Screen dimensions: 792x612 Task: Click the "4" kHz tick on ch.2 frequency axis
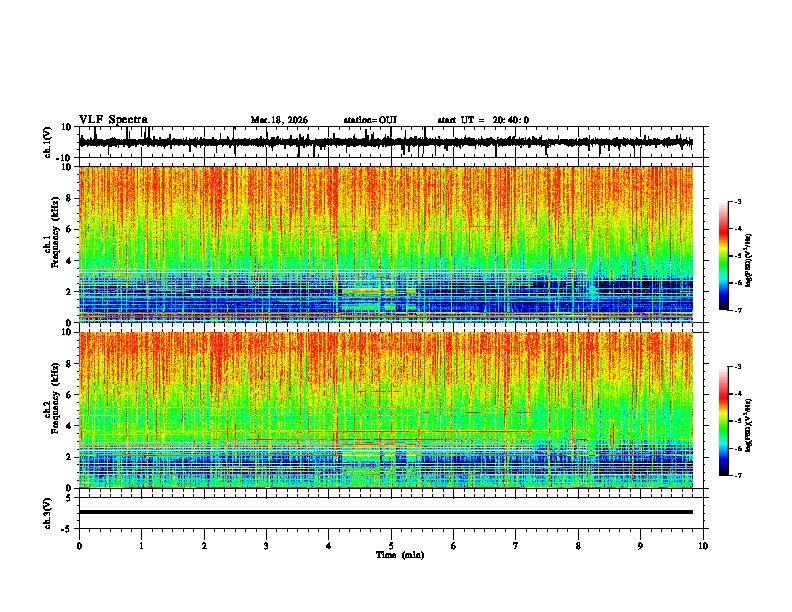coord(69,426)
